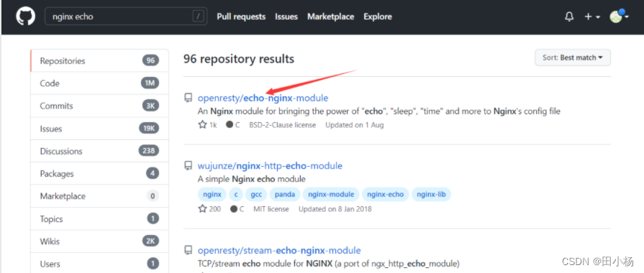Open the user avatar menu

[x=620, y=17]
